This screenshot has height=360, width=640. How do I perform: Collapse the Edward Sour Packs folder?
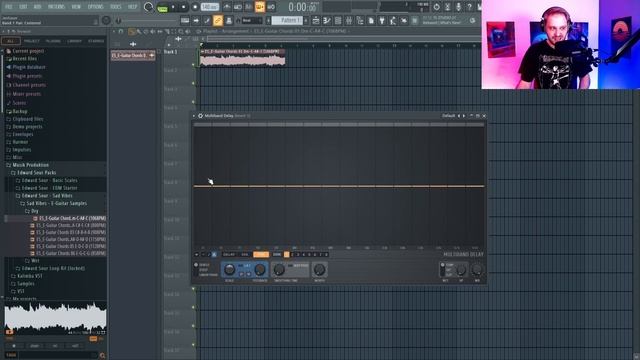(36, 173)
